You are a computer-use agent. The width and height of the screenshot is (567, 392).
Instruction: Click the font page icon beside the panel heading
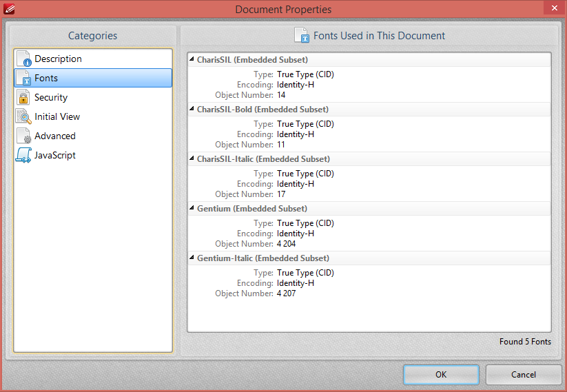pos(302,35)
